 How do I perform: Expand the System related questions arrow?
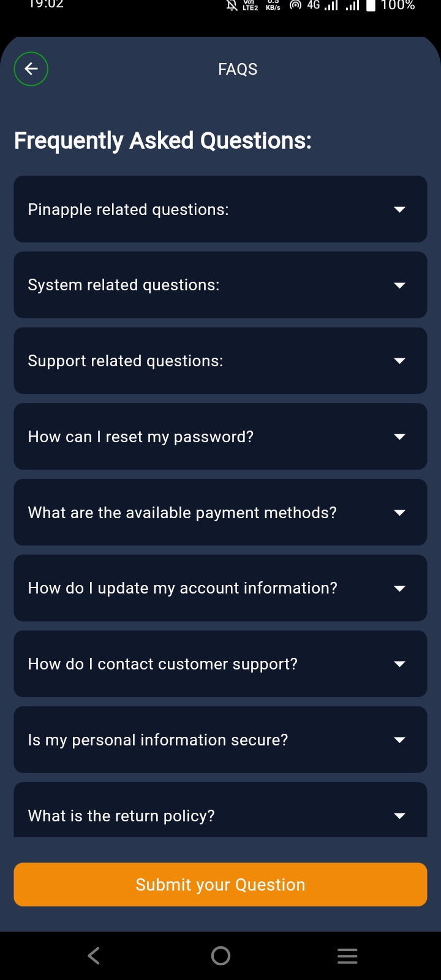[399, 285]
